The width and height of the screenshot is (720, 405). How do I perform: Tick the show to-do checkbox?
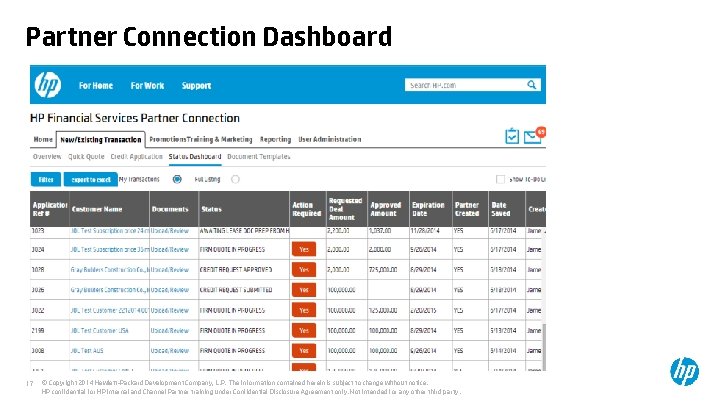[500, 179]
